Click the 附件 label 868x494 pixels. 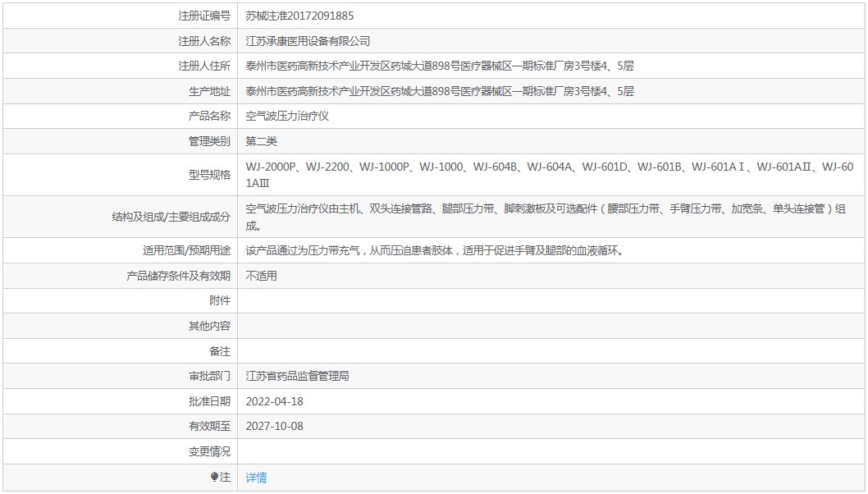220,300
